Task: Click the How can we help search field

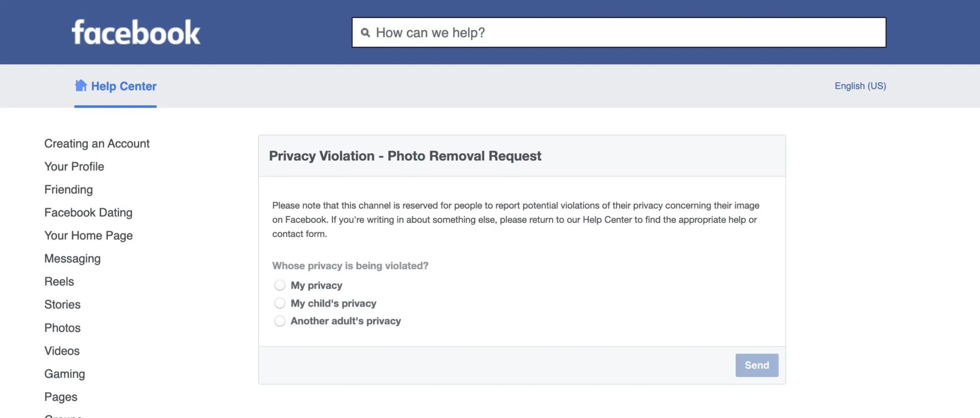Action: [x=561, y=32]
